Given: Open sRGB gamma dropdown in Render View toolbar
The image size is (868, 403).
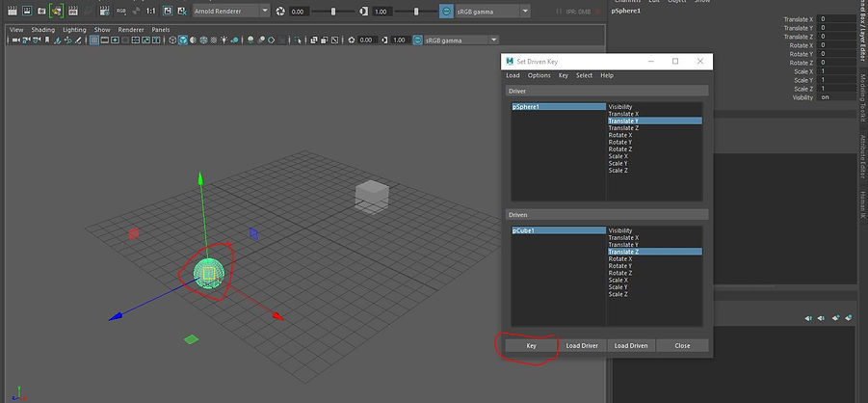Looking at the screenshot, I should pyautogui.click(x=492, y=11).
